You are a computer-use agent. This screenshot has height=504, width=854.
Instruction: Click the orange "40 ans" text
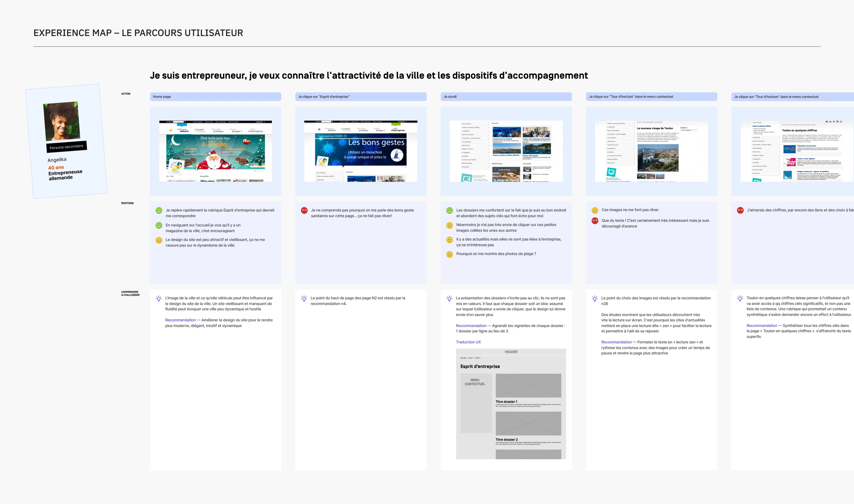click(56, 167)
